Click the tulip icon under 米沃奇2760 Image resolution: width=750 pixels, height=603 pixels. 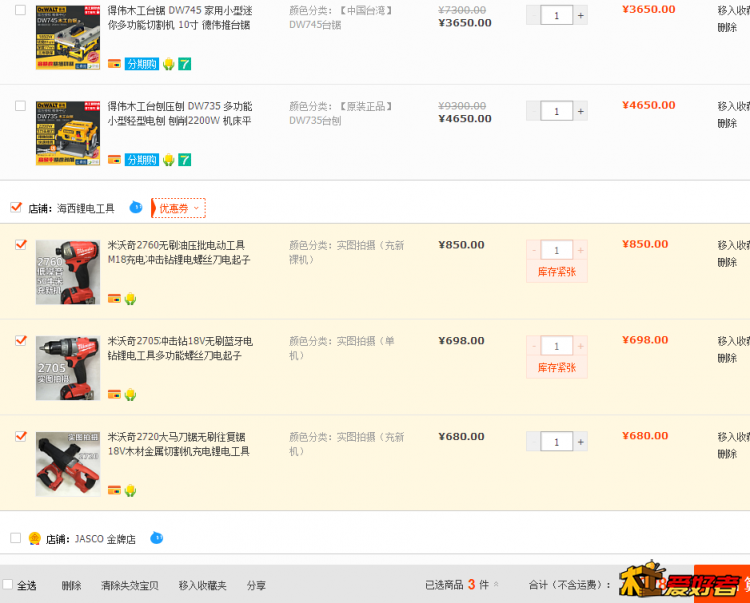coord(130,299)
